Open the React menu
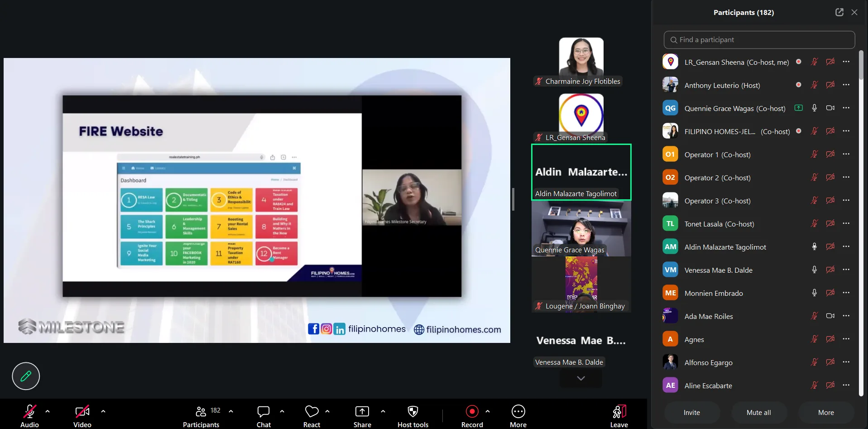868x429 pixels. 312,416
